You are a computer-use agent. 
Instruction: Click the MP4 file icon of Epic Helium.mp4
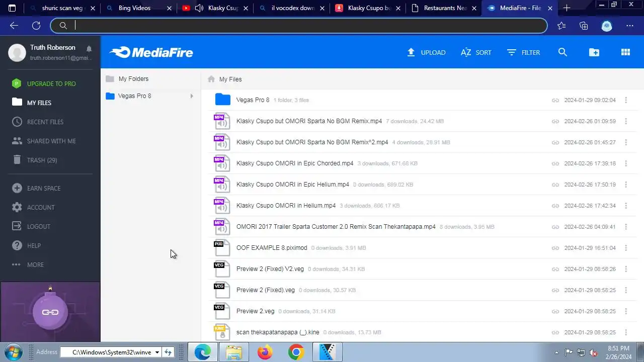point(222,185)
